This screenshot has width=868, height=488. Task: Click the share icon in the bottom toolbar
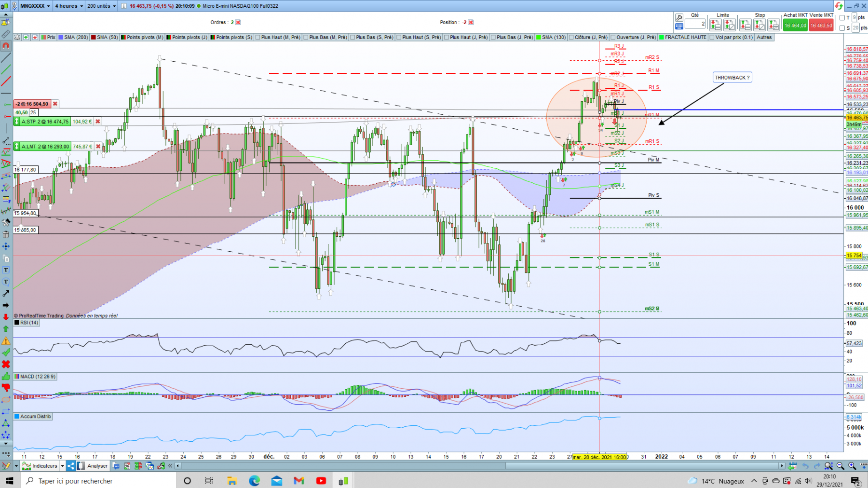point(71,466)
